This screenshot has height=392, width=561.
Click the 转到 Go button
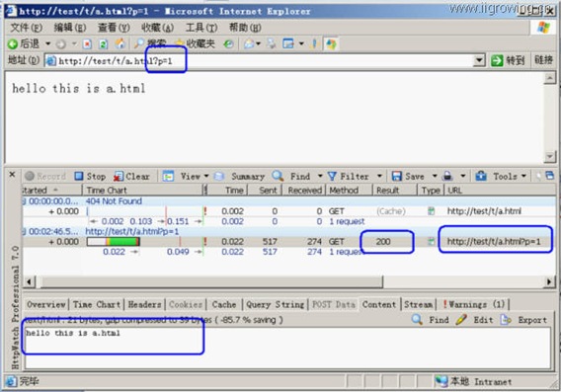pos(508,60)
